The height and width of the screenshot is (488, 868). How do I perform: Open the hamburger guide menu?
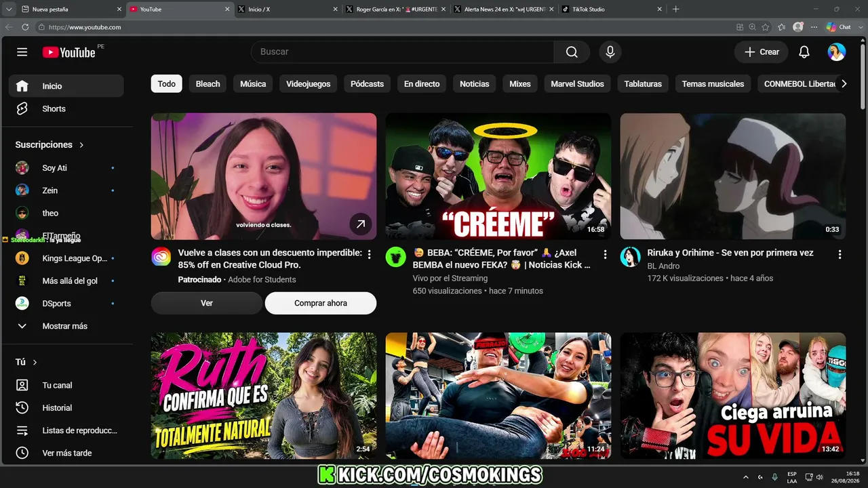22,52
